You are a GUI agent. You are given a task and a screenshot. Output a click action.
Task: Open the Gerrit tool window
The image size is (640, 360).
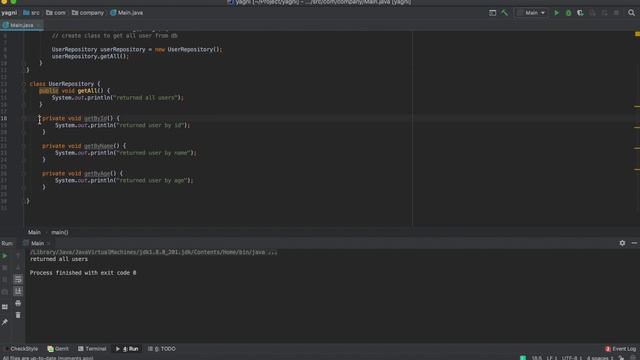tap(58, 349)
